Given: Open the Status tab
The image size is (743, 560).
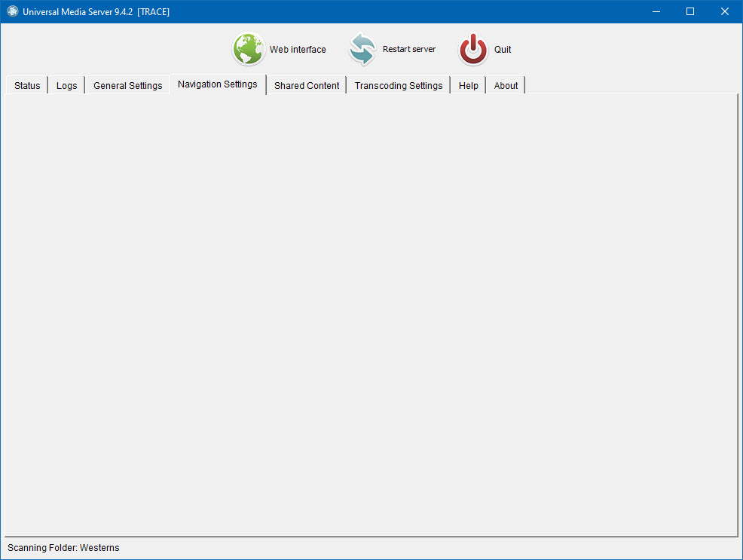Looking at the screenshot, I should (27, 86).
